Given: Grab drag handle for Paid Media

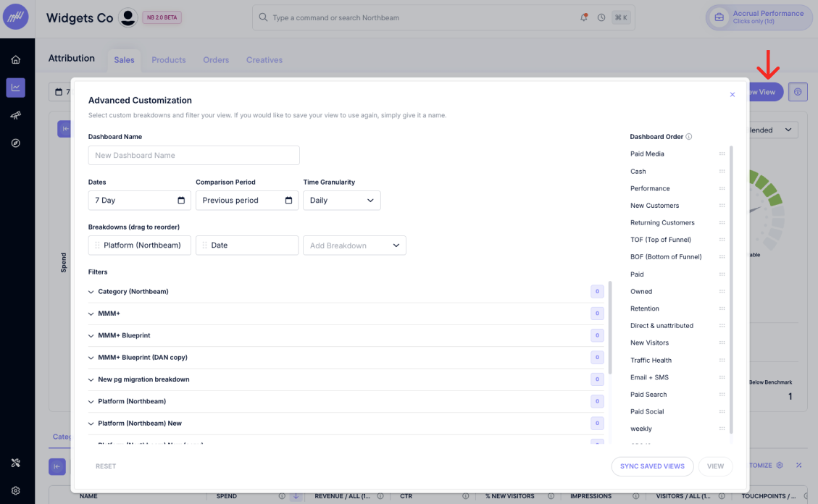Looking at the screenshot, I should coord(722,154).
